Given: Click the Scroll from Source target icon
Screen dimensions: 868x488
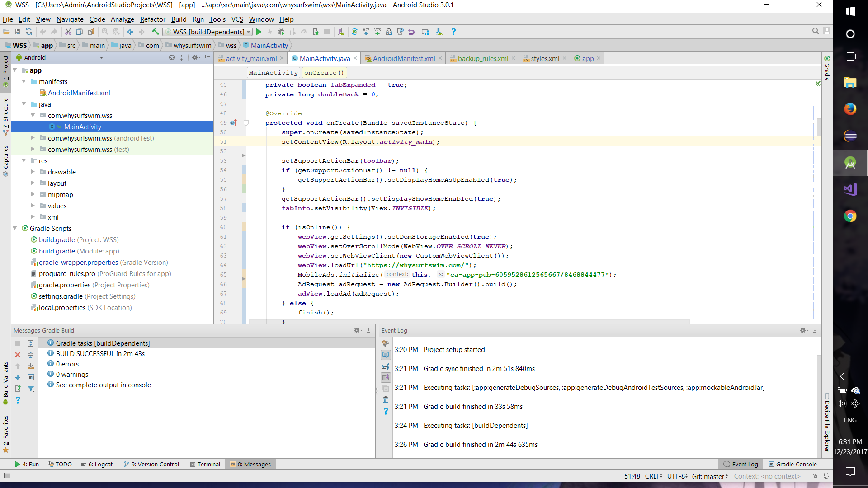Looking at the screenshot, I should pyautogui.click(x=172, y=58).
